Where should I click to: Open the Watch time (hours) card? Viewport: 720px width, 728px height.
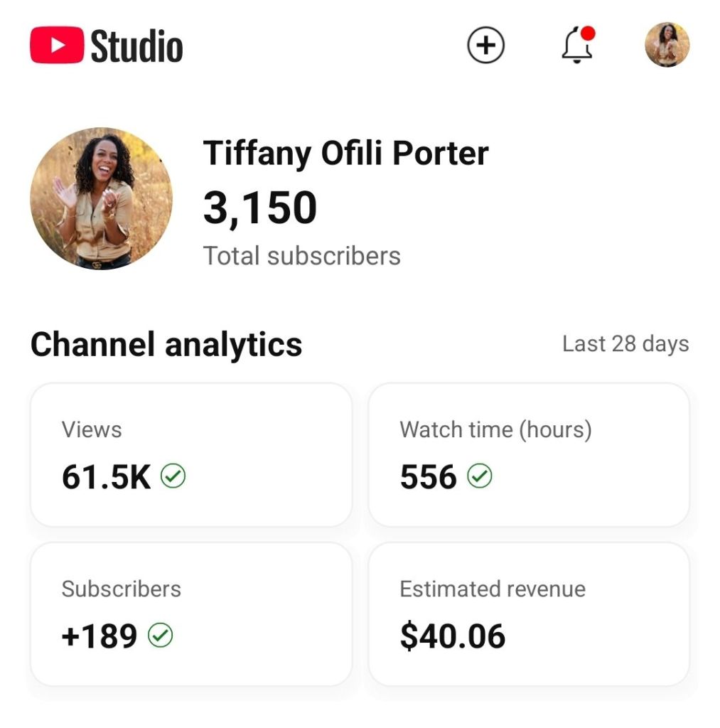pos(528,455)
